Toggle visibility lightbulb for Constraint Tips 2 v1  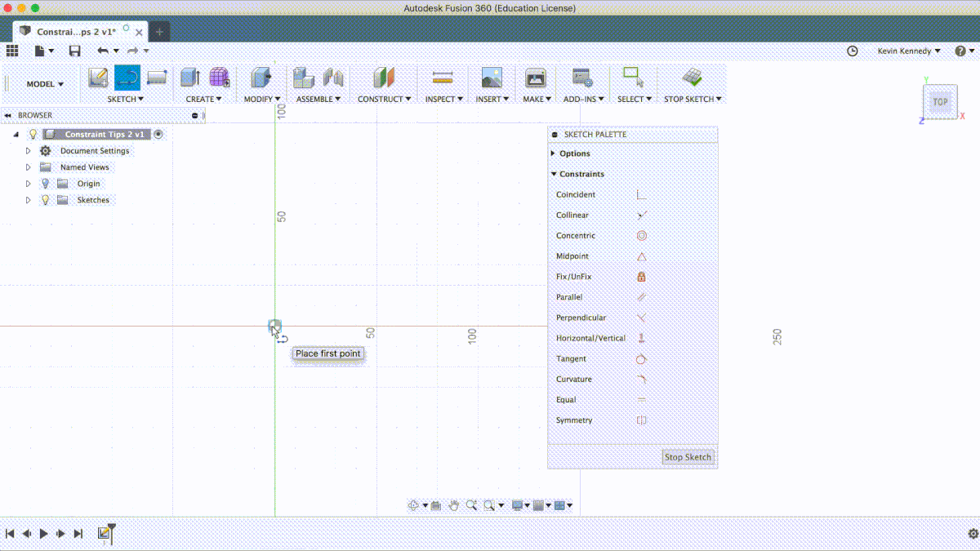(x=33, y=134)
